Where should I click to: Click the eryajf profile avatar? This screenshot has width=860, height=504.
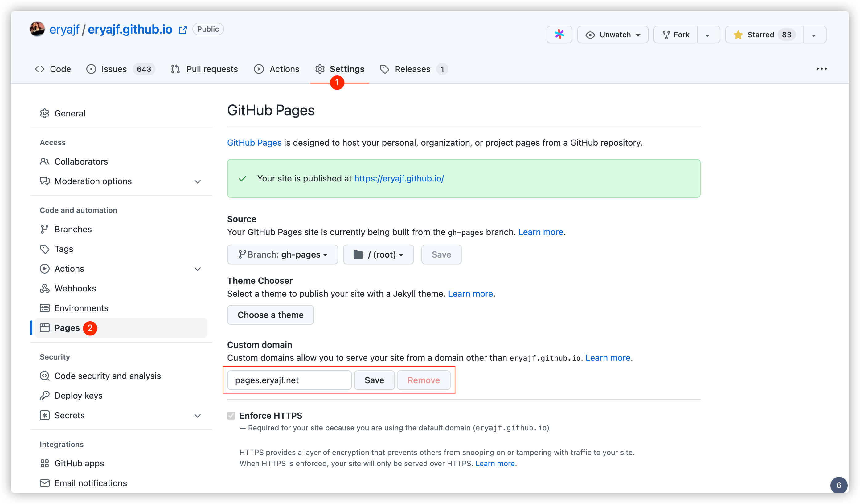point(37,29)
